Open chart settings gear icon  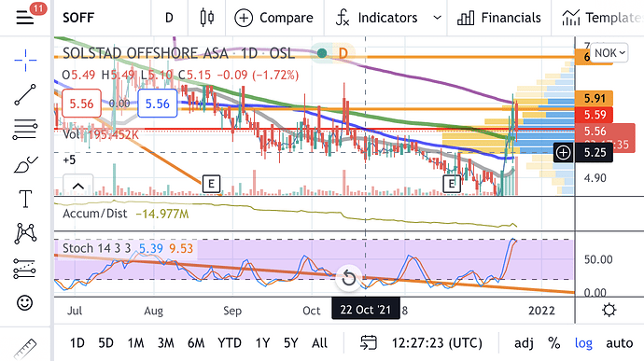pyautogui.click(x=609, y=310)
